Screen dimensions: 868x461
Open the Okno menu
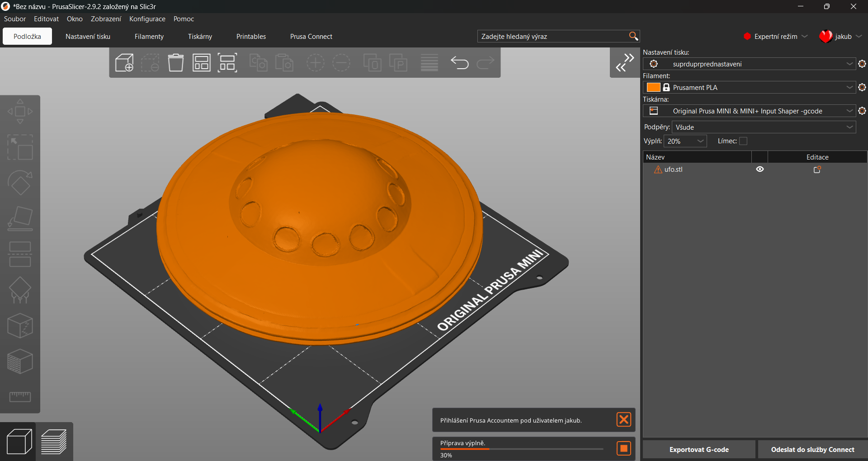tap(75, 19)
